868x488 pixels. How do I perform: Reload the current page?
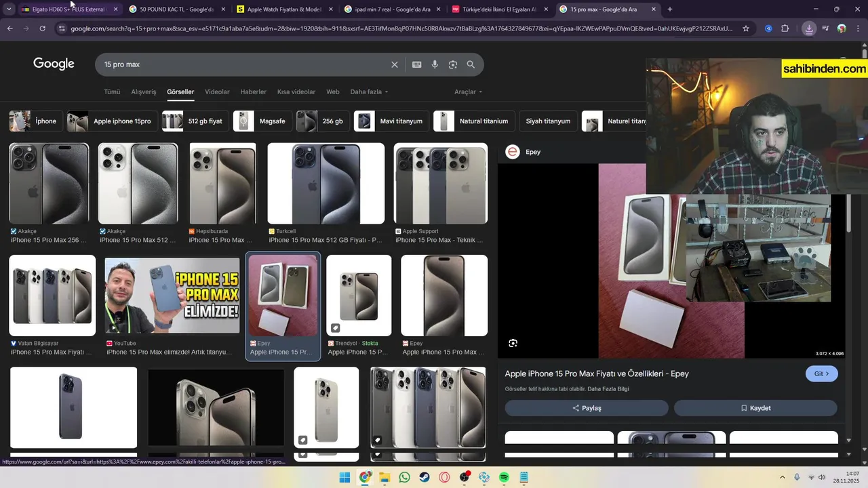42,28
